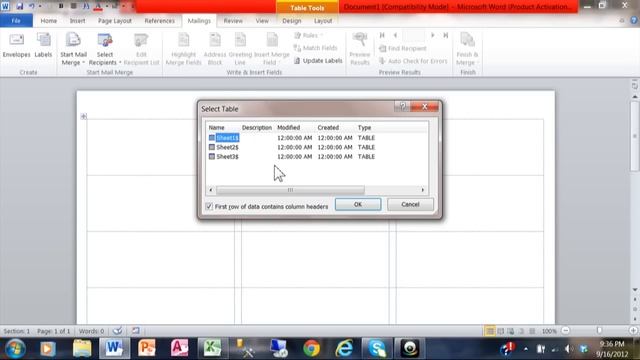Image resolution: width=640 pixels, height=360 pixels.
Task: Go to previous record arrow
Action: (x=395, y=36)
